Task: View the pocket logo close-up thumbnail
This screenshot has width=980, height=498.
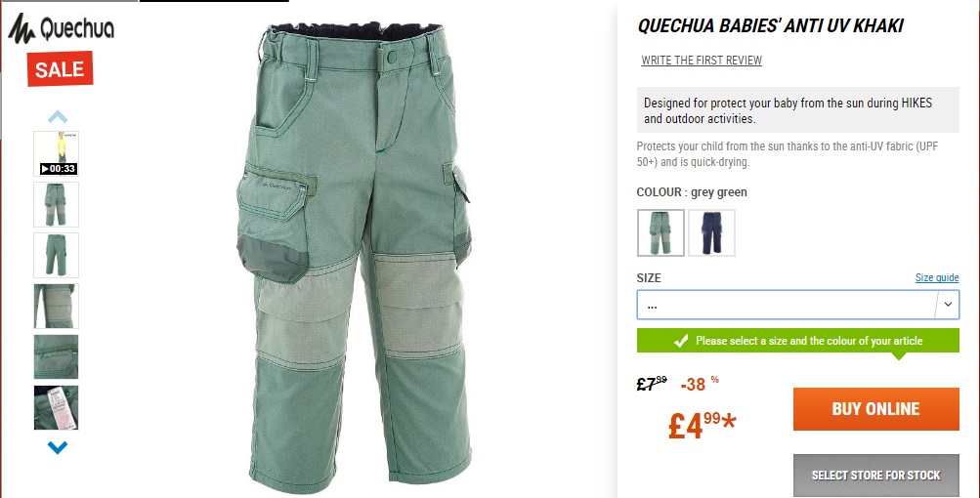Action: [x=57, y=356]
